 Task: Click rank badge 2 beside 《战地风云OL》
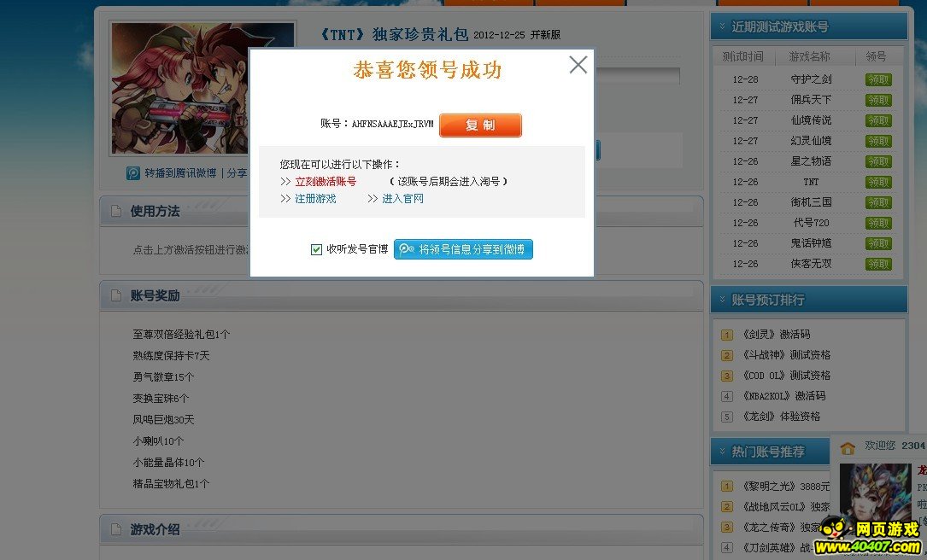727,507
